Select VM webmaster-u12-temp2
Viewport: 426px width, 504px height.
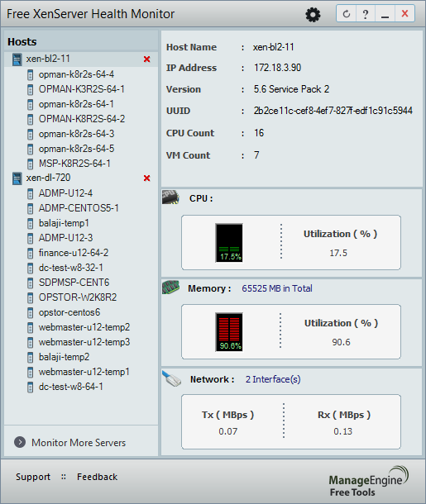pos(84,327)
